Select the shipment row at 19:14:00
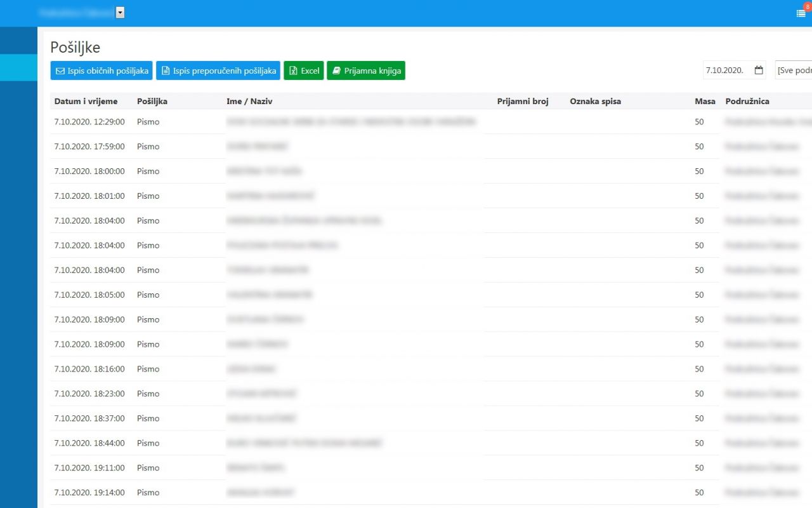 coord(89,493)
